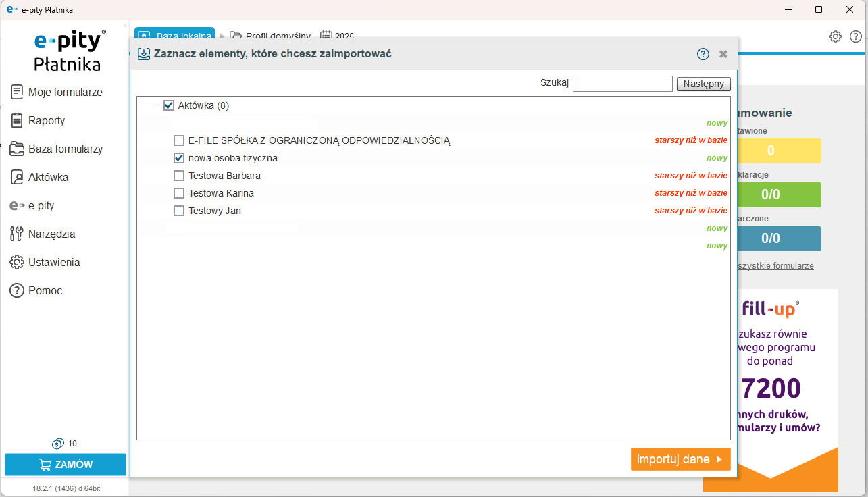Screen dimensions: 868x497
Task: Tick the Testowa Barbara checkbox
Action: [x=179, y=176]
